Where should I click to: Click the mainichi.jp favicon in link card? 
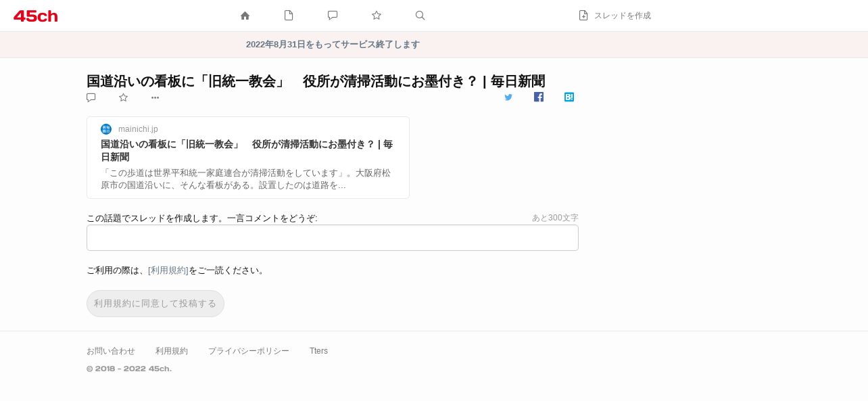[x=106, y=129]
